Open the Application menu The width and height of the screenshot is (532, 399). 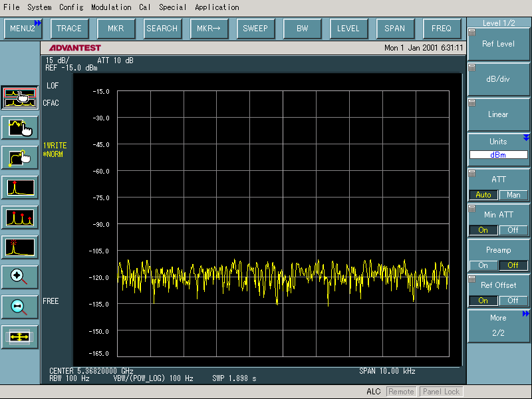point(217,7)
